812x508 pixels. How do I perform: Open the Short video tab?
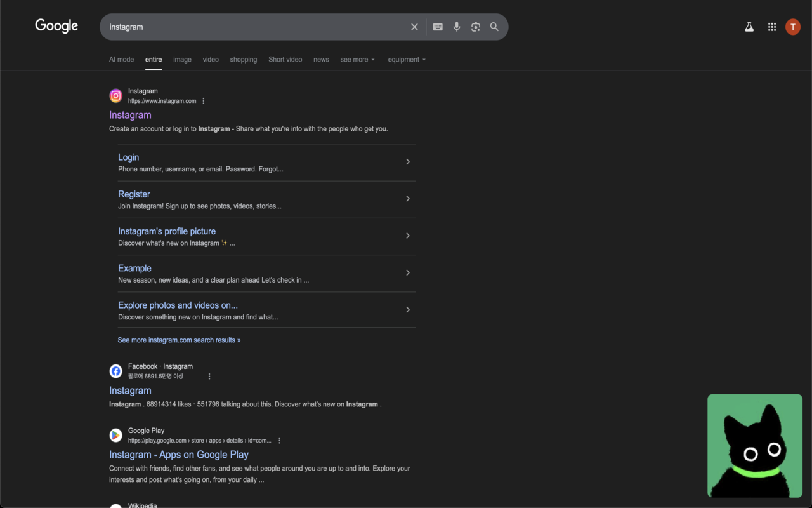tap(285, 60)
